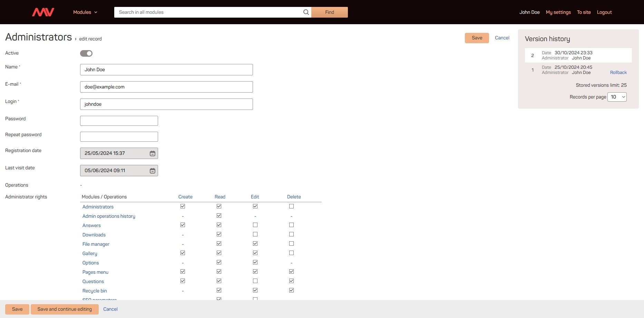Focus the E-mail text field
The width and height of the screenshot is (644, 318).
point(166,87)
